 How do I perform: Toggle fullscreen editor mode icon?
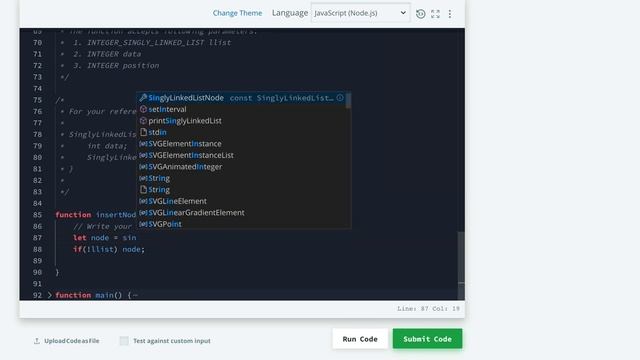tap(435, 13)
